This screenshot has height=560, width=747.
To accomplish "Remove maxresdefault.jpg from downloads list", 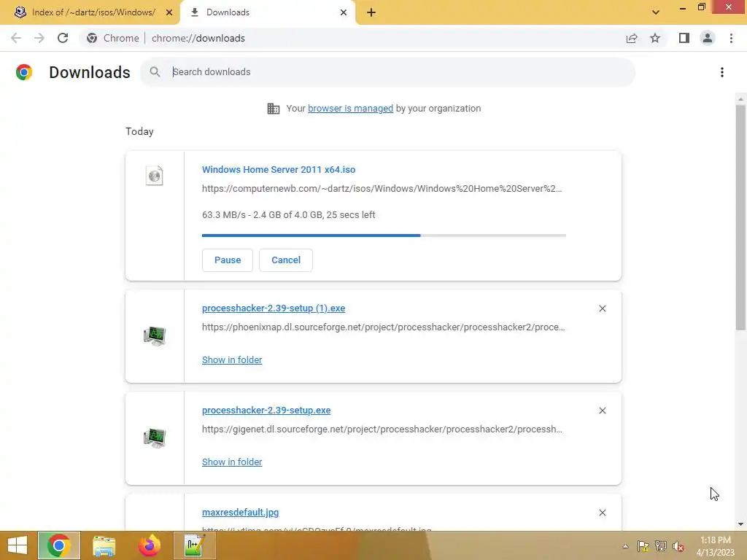I will click(602, 513).
